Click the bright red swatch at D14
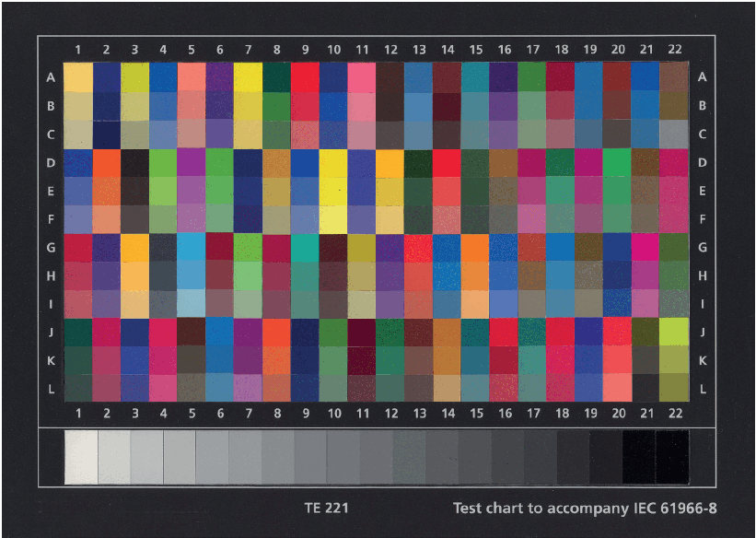The height and width of the screenshot is (538, 756). point(447,162)
